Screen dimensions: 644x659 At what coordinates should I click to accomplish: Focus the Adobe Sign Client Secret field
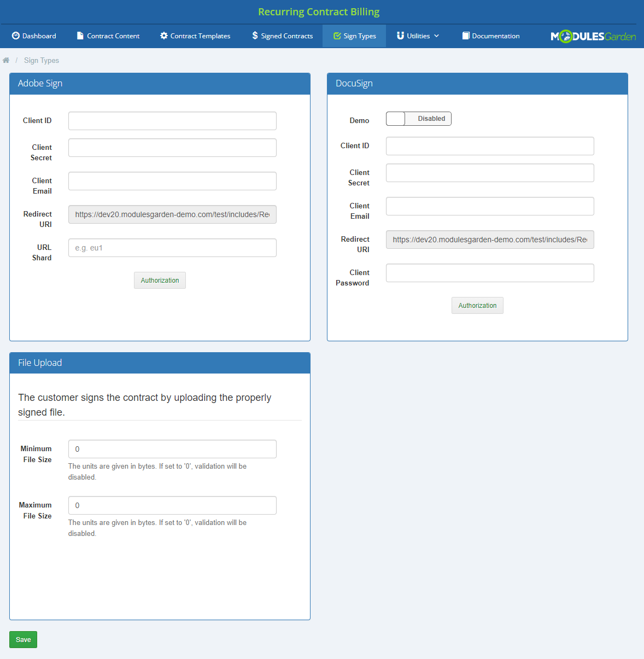point(172,148)
